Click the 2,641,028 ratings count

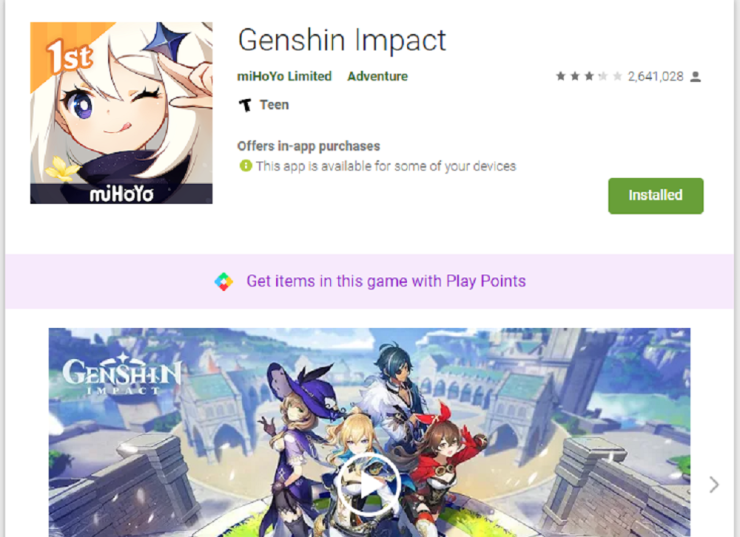(656, 76)
